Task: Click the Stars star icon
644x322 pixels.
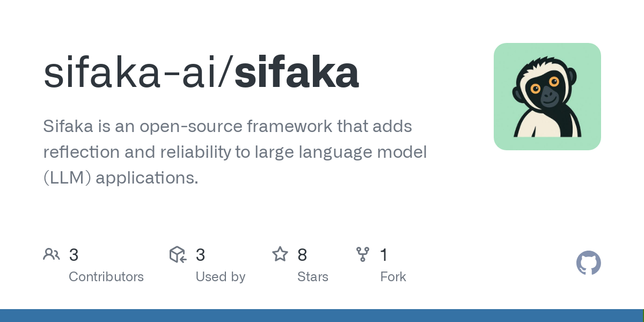Action: coord(280,254)
